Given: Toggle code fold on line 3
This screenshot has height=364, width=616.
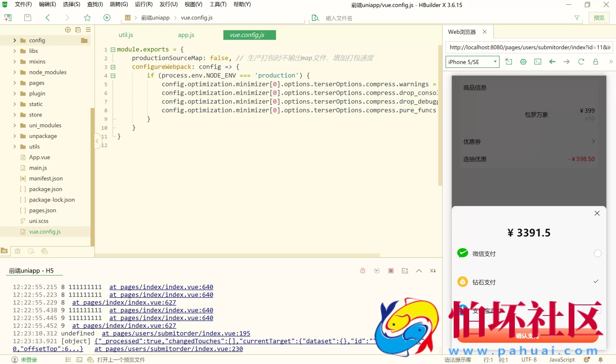Looking at the screenshot, I should tap(113, 67).
